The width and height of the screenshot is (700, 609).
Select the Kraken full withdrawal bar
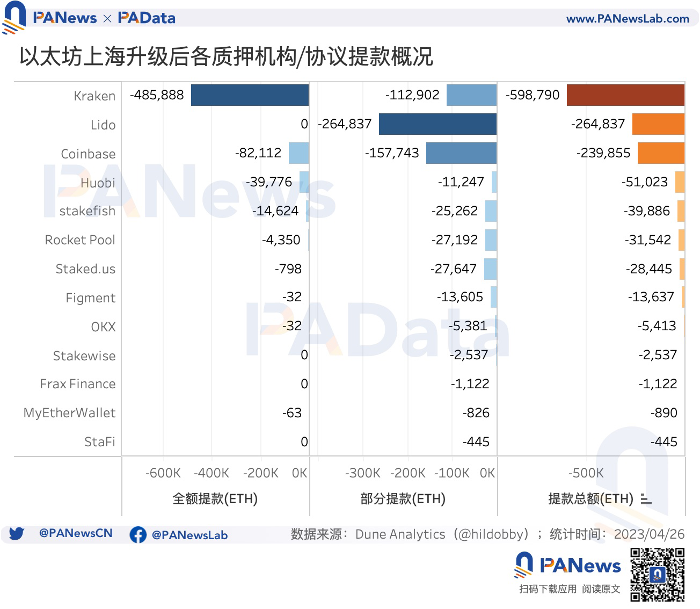click(250, 95)
